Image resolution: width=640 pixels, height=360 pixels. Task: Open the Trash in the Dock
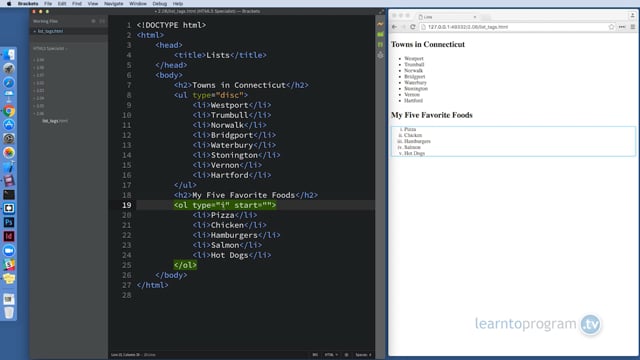coord(9,313)
